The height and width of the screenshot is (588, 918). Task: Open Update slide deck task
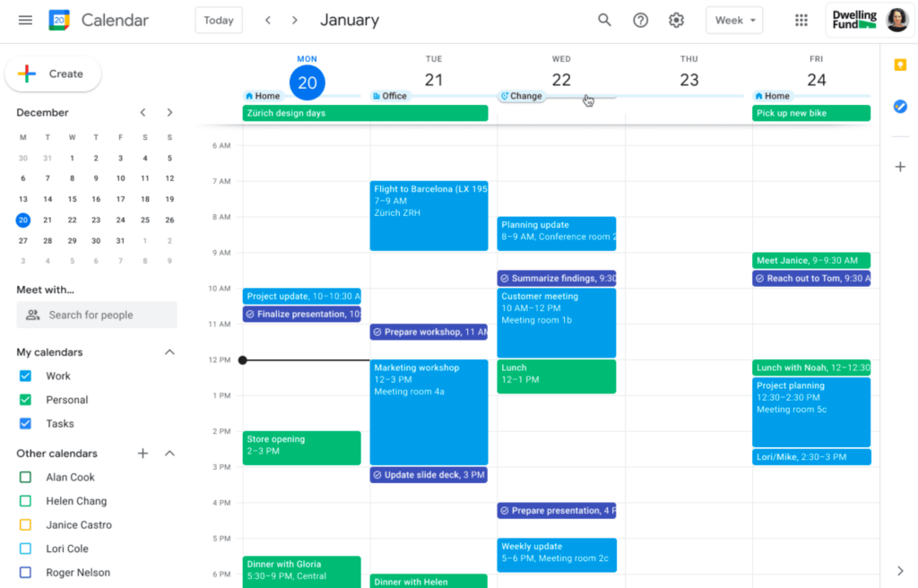click(429, 475)
